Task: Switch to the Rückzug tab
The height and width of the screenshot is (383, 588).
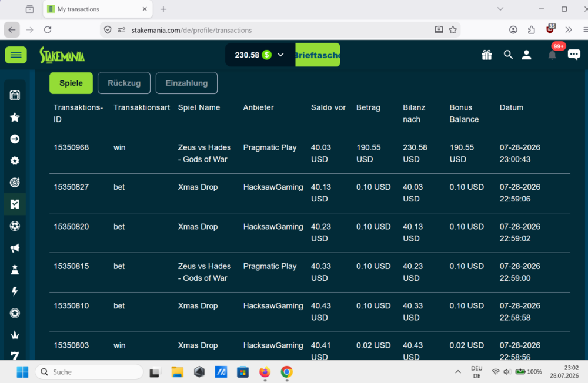Action: click(x=124, y=83)
